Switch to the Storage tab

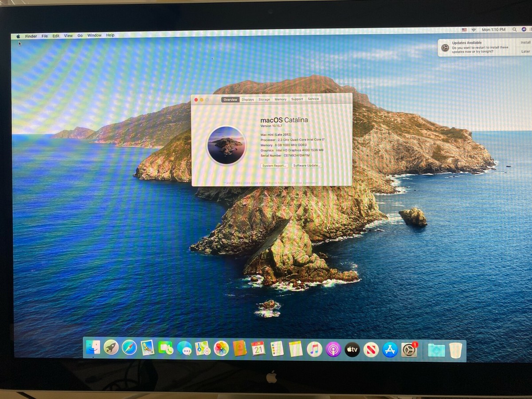tap(264, 99)
